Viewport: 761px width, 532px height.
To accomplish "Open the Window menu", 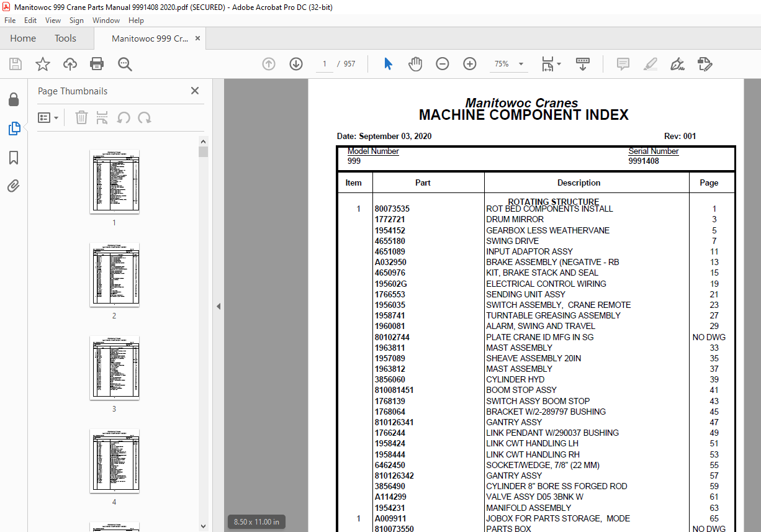I will point(106,20).
